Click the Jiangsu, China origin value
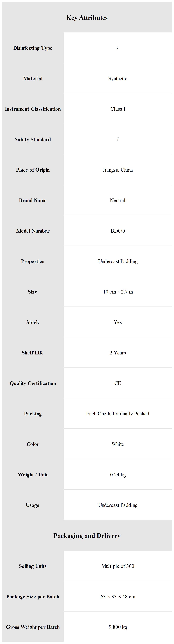The height and width of the screenshot is (644, 174). click(118, 170)
